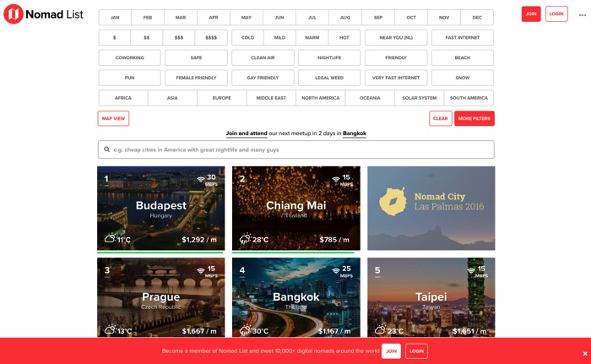This screenshot has width=591, height=364.
Task: Select the EUROPE region tab
Action: [221, 98]
